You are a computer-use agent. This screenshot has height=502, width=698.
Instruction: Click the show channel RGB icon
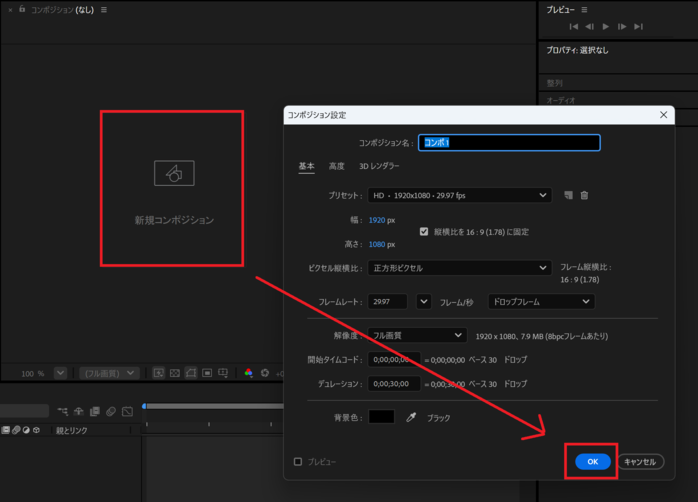point(249,373)
